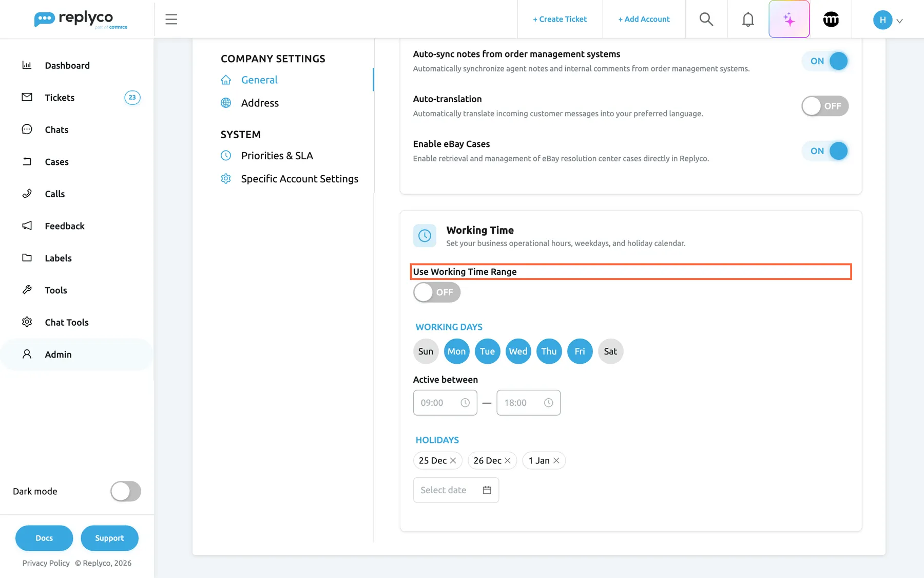Open the notifications bell
Image resolution: width=924 pixels, height=578 pixels.
pyautogui.click(x=748, y=20)
